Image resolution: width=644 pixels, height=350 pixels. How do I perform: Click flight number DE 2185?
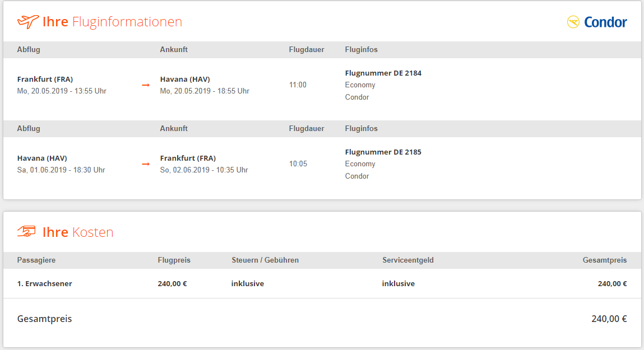pyautogui.click(x=383, y=152)
